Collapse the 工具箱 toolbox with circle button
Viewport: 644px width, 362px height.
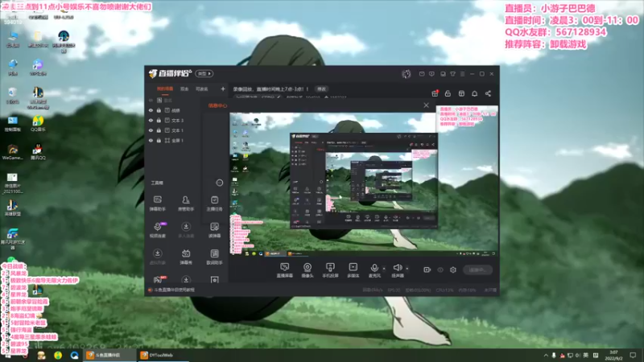[x=219, y=183]
